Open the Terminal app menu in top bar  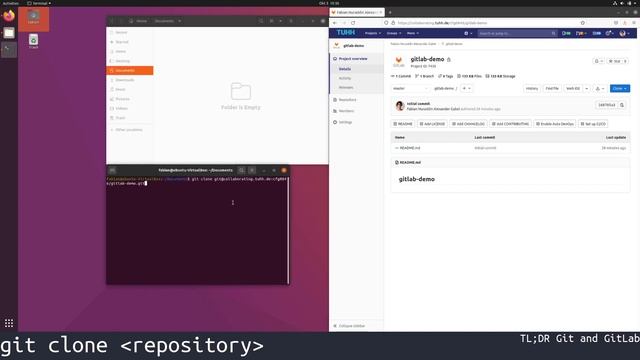point(39,3)
